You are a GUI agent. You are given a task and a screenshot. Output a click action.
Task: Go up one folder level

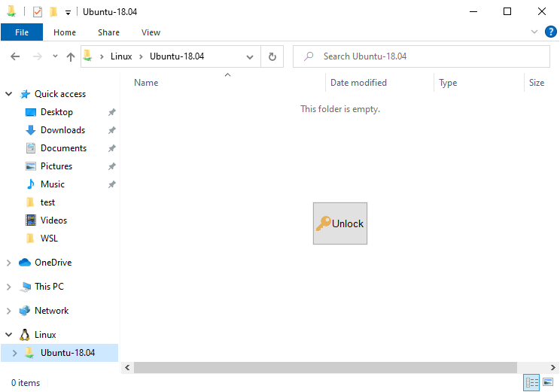pyautogui.click(x=71, y=56)
